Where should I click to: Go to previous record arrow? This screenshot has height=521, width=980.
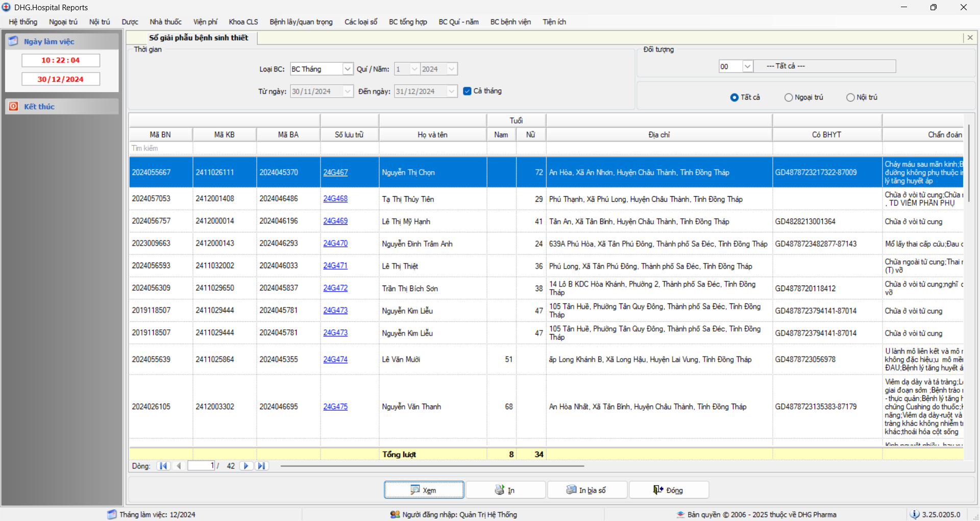(179, 466)
